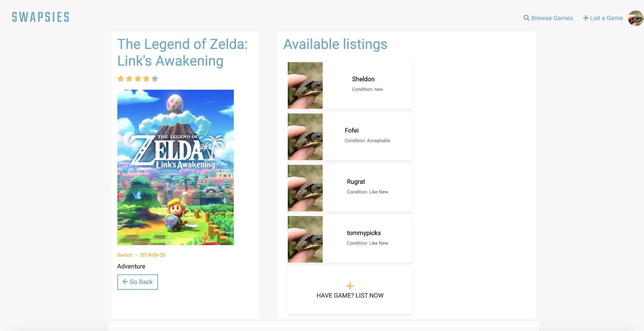Open the user profile avatar
644x331 pixels.
click(x=635, y=18)
